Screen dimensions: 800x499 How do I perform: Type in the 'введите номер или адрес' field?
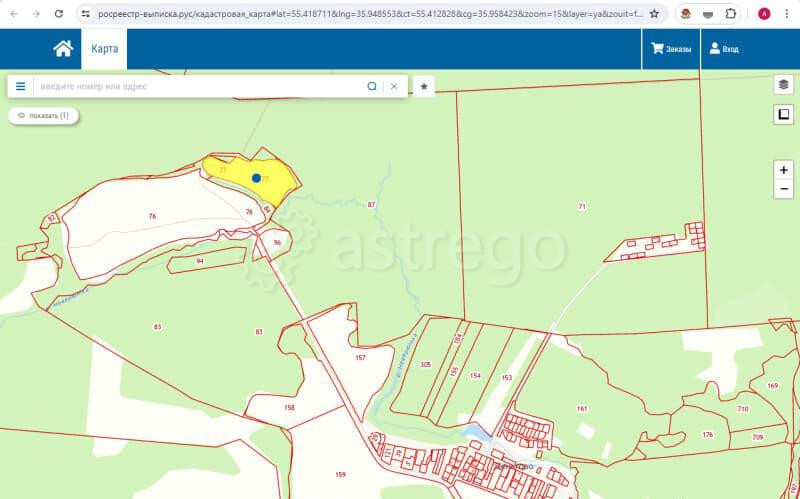(x=200, y=86)
